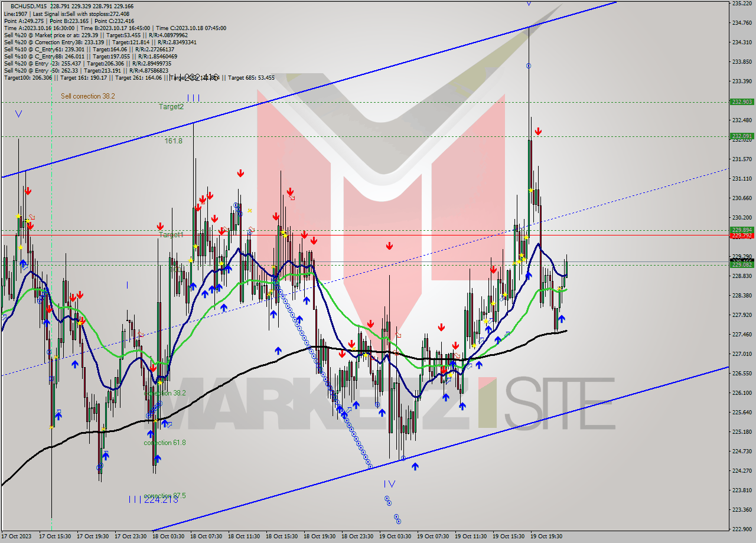This screenshot has width=756, height=543.
Task: Select the red 229.792 price tag
Action: (742, 235)
